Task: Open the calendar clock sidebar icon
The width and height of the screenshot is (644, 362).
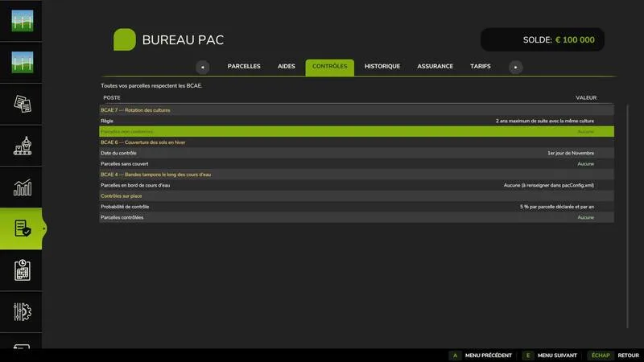Action: coord(23,270)
